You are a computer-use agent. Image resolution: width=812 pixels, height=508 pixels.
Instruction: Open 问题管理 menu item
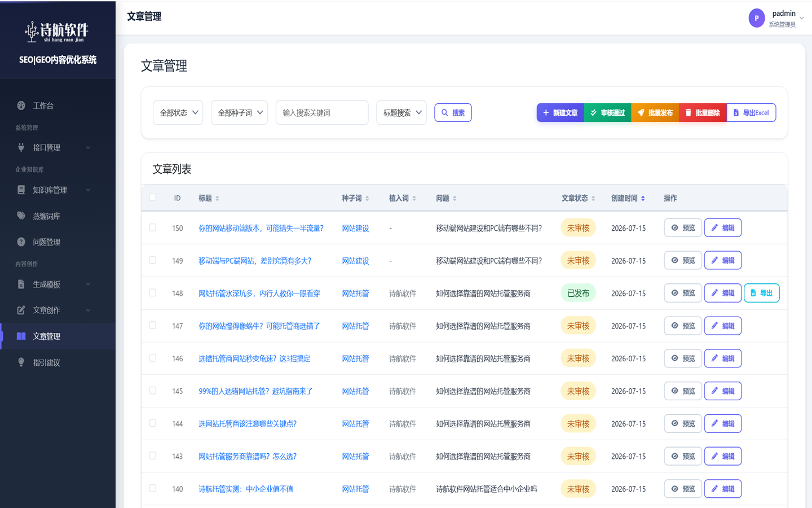point(58,242)
